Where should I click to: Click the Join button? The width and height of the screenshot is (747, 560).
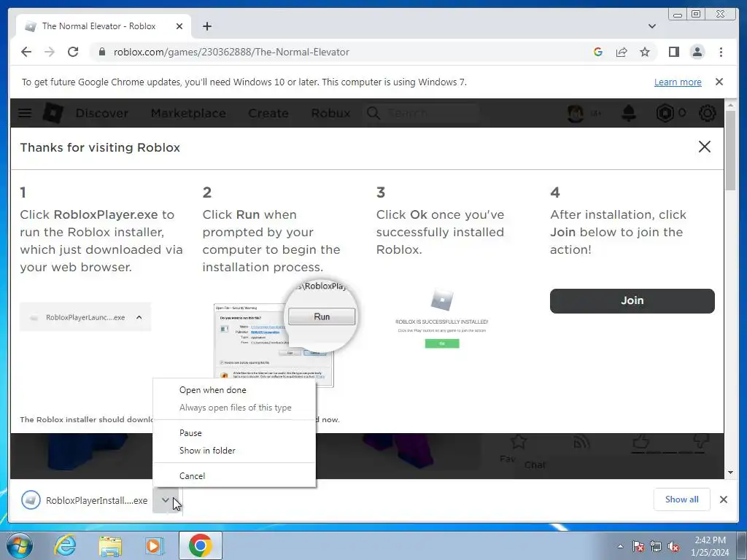click(632, 300)
